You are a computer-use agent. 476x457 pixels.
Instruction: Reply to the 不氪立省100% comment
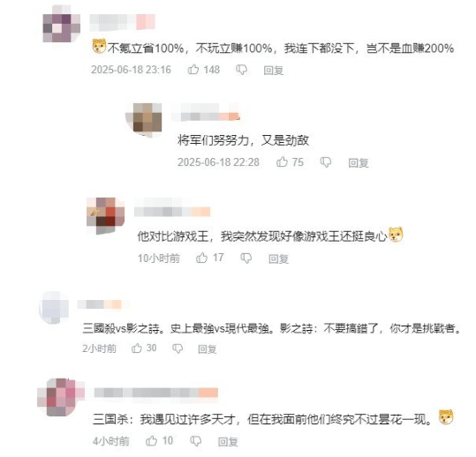click(273, 71)
